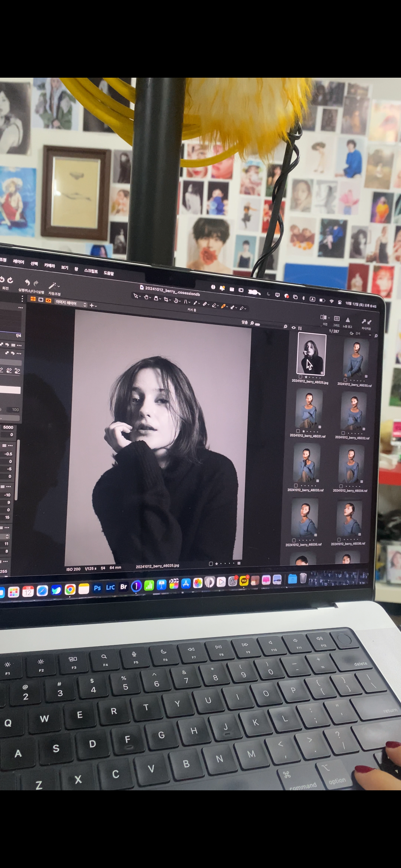Click the '1 / 287' image counter text
Viewport: 401px width, 868px height.
click(334, 331)
